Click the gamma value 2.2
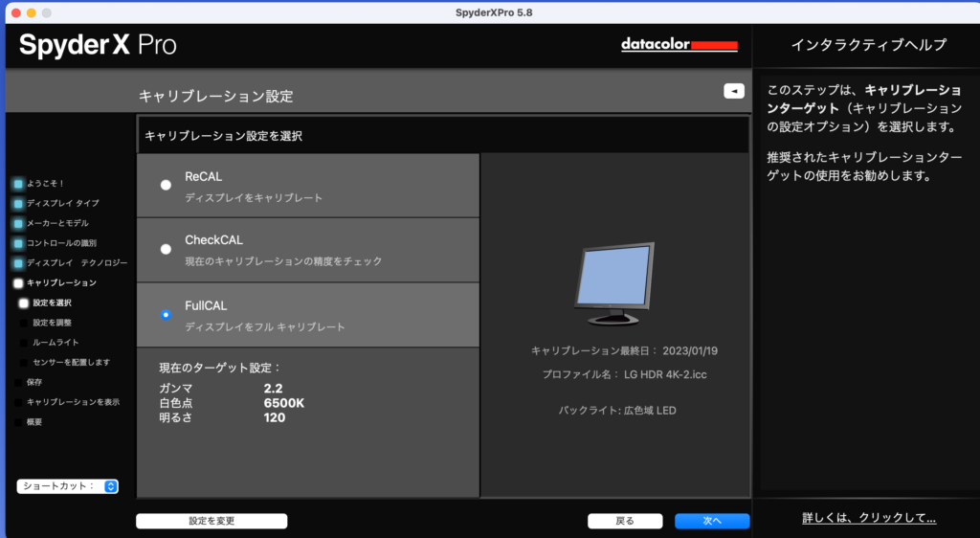The height and width of the screenshot is (538, 980). pos(273,388)
